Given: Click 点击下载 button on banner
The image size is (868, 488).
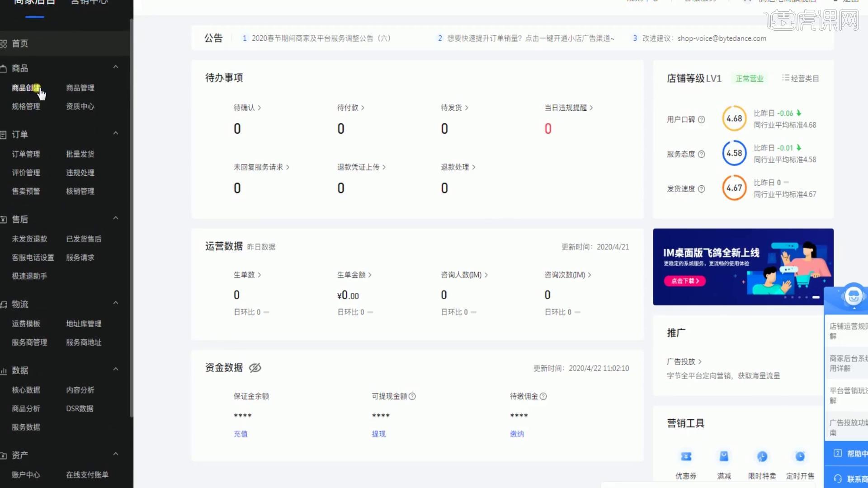Looking at the screenshot, I should (x=684, y=281).
